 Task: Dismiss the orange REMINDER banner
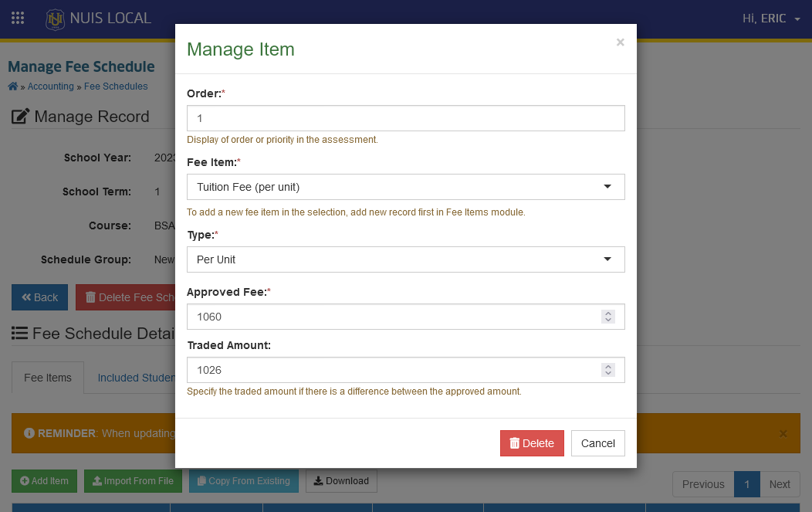[x=783, y=434]
